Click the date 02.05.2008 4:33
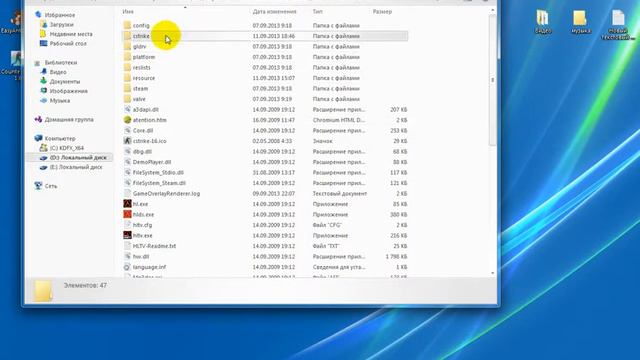Image resolution: width=640 pixels, height=360 pixels. (x=272, y=141)
